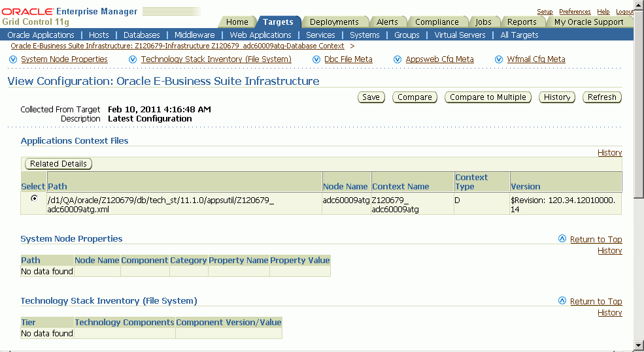
Task: Click the Save button
Action: pos(371,97)
